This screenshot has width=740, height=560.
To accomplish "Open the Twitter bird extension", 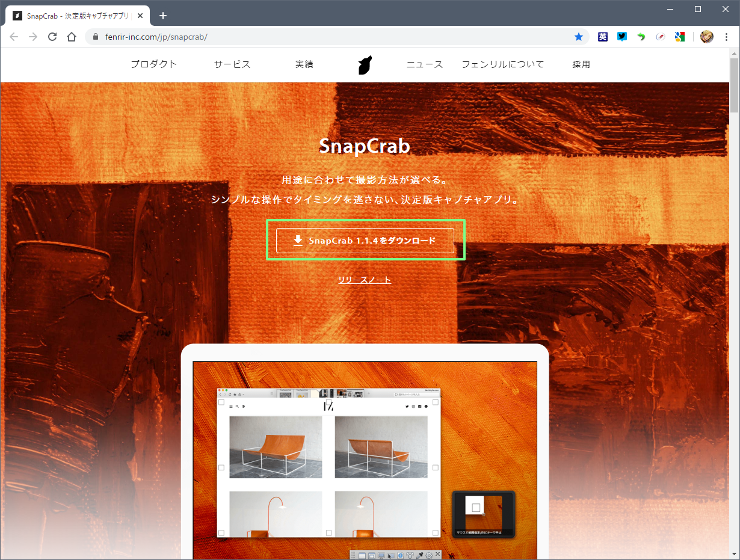I will (622, 37).
